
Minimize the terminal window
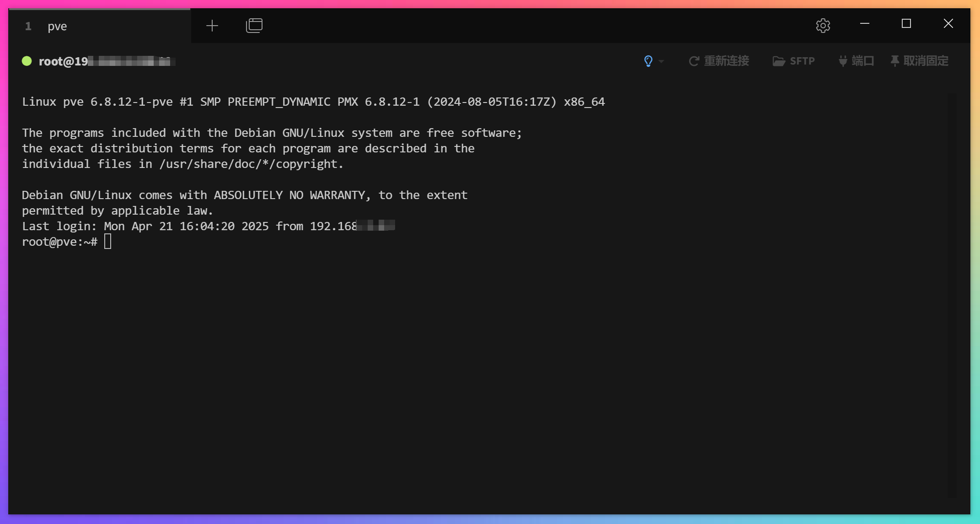[x=864, y=24]
